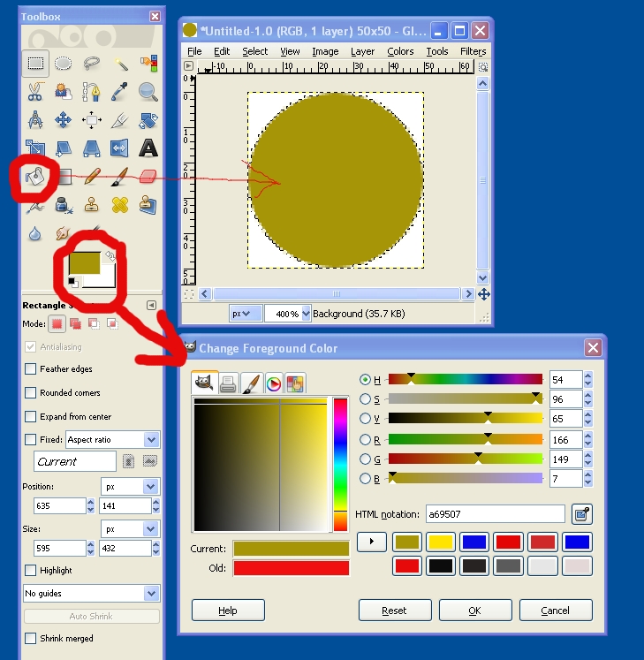Select the Crop tool
Viewport: 644px width, 660px height.
click(120, 120)
